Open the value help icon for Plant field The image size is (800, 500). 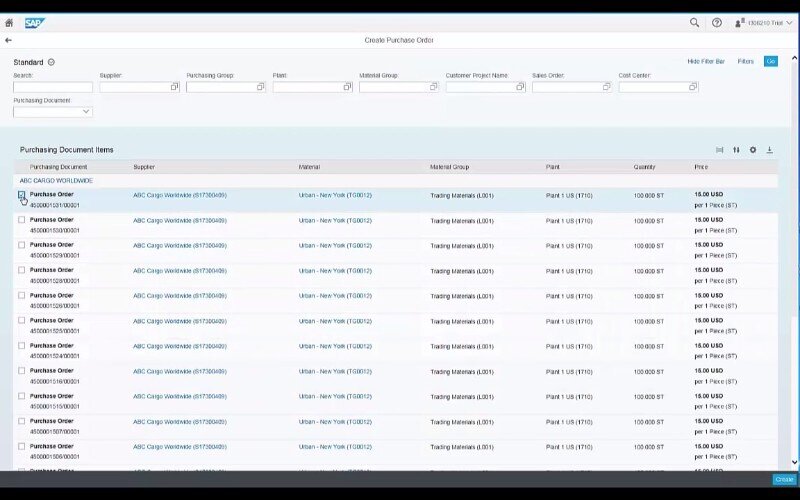pos(347,87)
